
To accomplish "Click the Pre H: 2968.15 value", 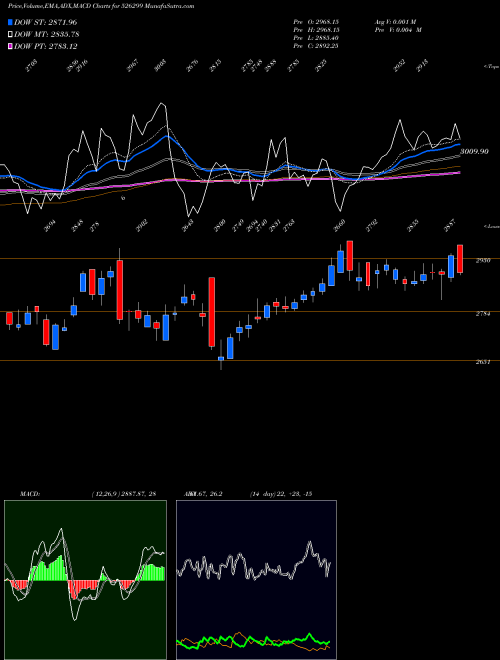I will pos(316,29).
